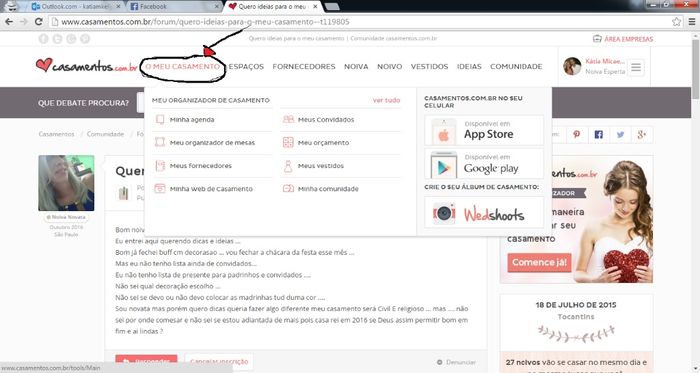Switch to the Outlook.com browser tab
The height and width of the screenshot is (373, 700).
coord(74,7)
